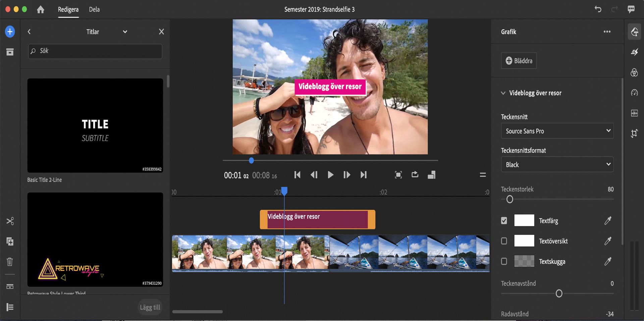
Task: Pick outline color with Textöversikt eyedropper
Action: (x=607, y=241)
